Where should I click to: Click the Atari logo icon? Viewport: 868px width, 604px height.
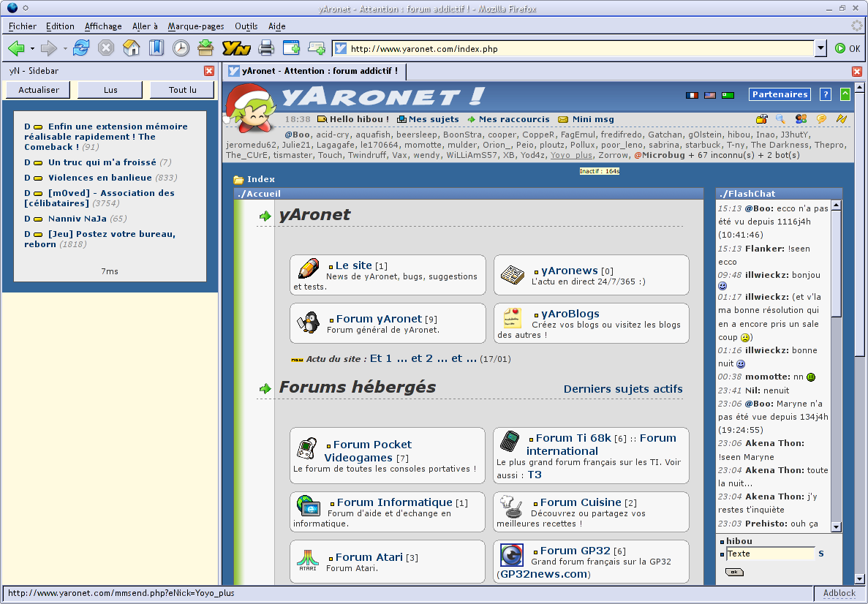click(x=308, y=560)
